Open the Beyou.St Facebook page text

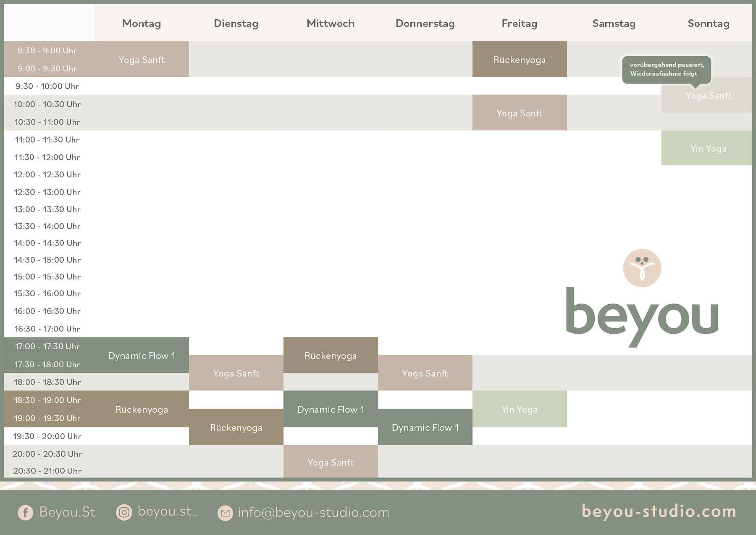tap(67, 512)
